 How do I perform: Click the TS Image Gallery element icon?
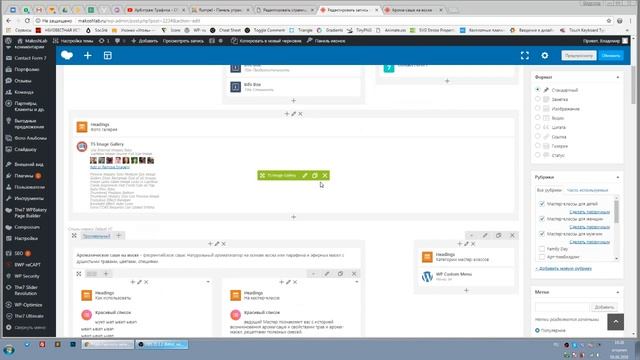82,147
